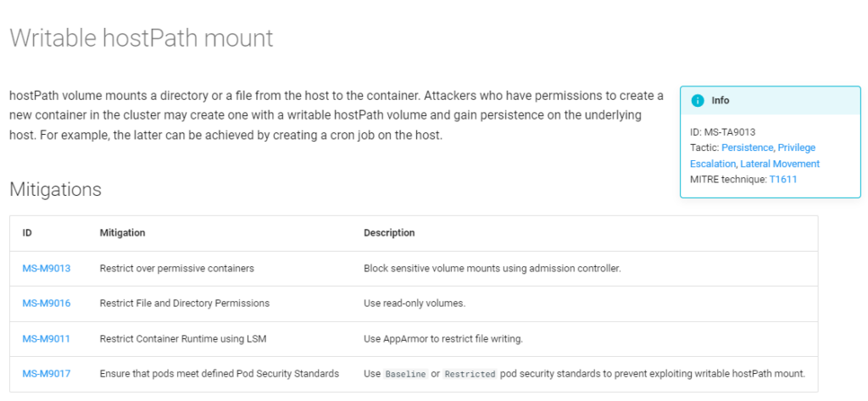Click the Mitigations section heading

coord(55,190)
